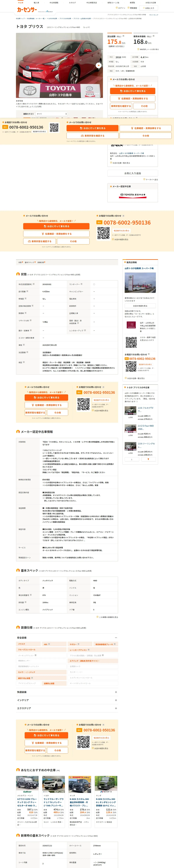Click the help icon beside 衝突被害軽減ブレーキ
This screenshot has width=174, height=868.
point(115,644)
